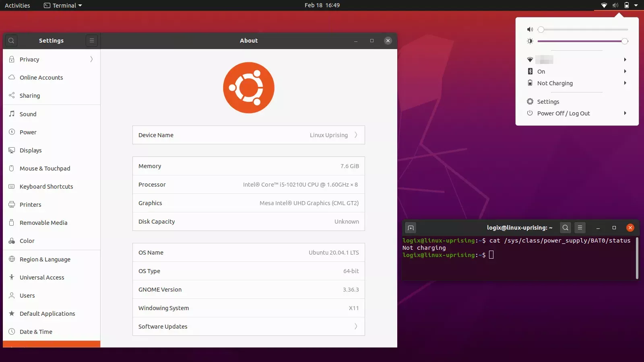Open the Device Name row
The image size is (644, 362).
click(x=249, y=135)
